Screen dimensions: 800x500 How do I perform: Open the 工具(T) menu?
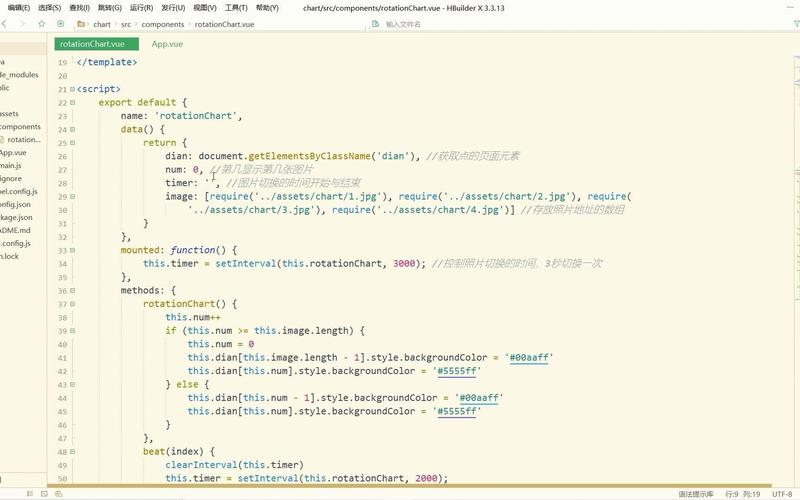pyautogui.click(x=236, y=7)
